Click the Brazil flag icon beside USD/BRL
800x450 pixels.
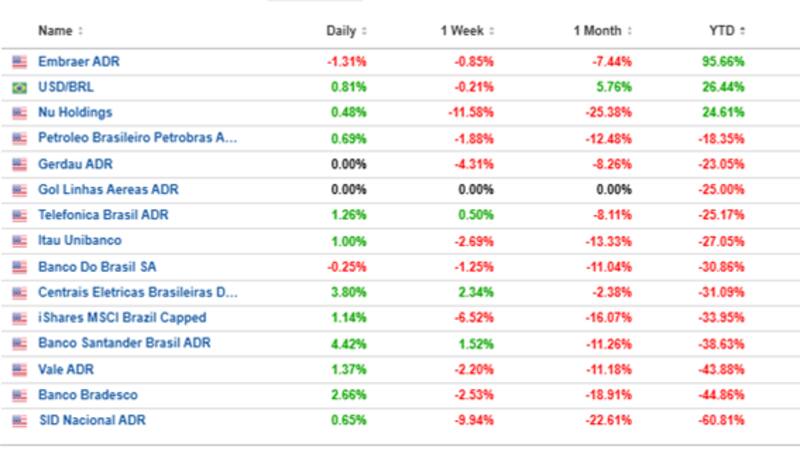click(18, 87)
